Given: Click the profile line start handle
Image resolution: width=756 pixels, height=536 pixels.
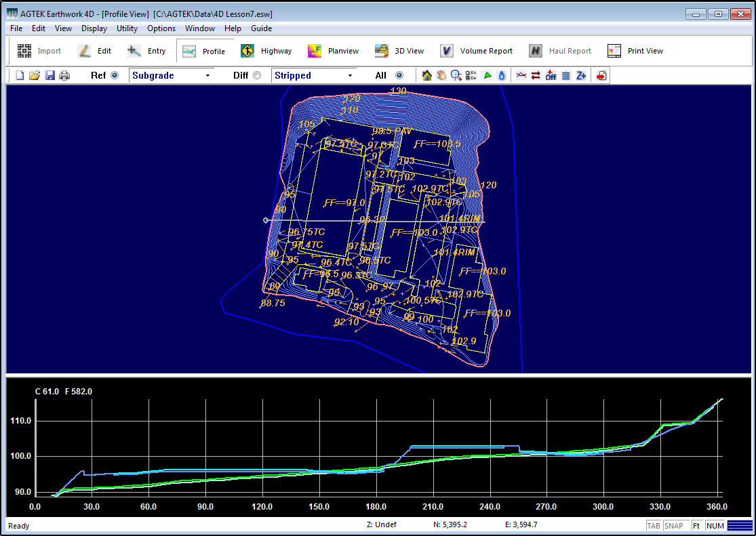Looking at the screenshot, I should point(266,220).
